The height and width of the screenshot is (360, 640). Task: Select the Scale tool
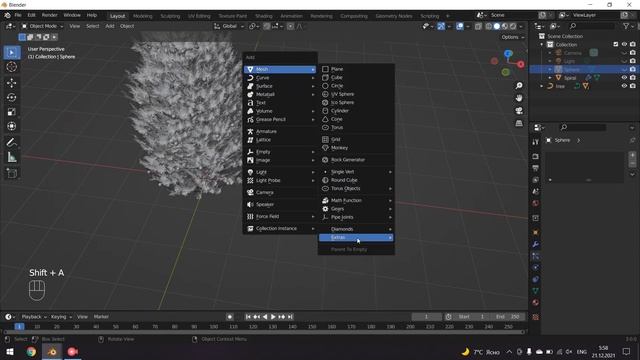point(11,112)
